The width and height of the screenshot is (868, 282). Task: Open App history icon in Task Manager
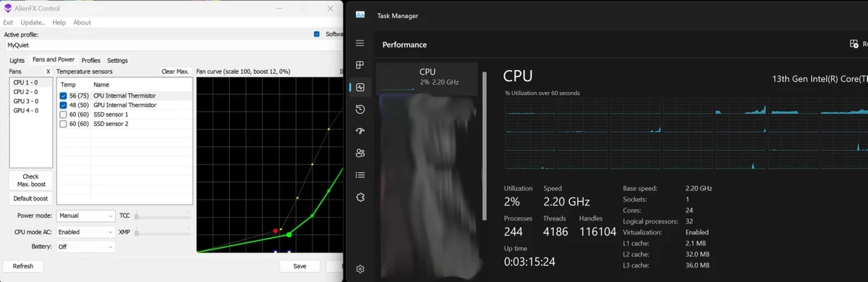(360, 109)
